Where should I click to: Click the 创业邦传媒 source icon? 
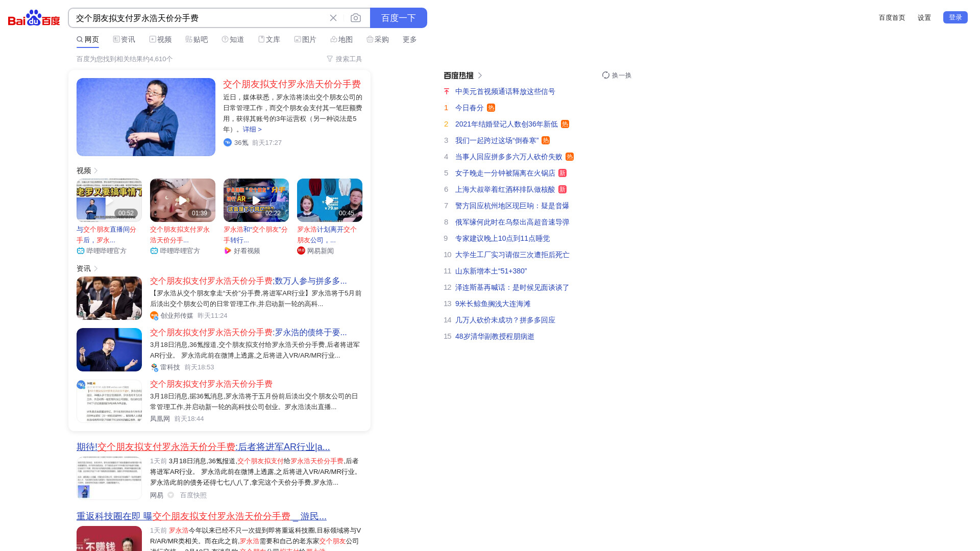point(154,316)
